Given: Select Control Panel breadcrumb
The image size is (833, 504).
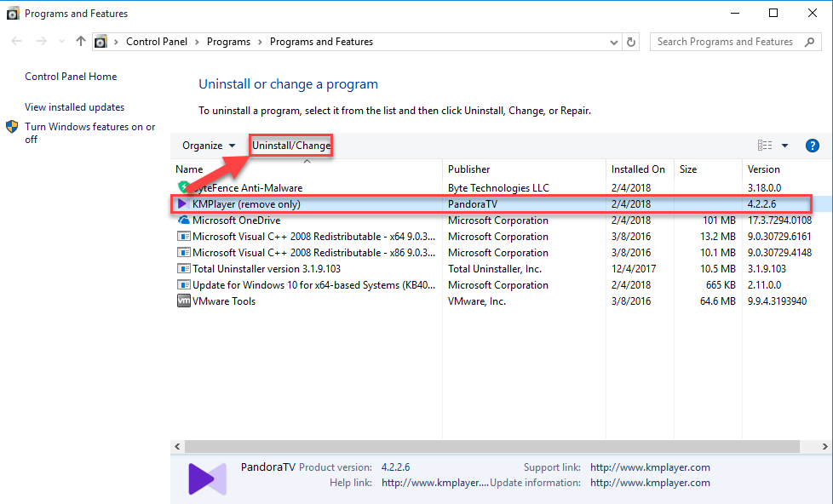Looking at the screenshot, I should [157, 42].
